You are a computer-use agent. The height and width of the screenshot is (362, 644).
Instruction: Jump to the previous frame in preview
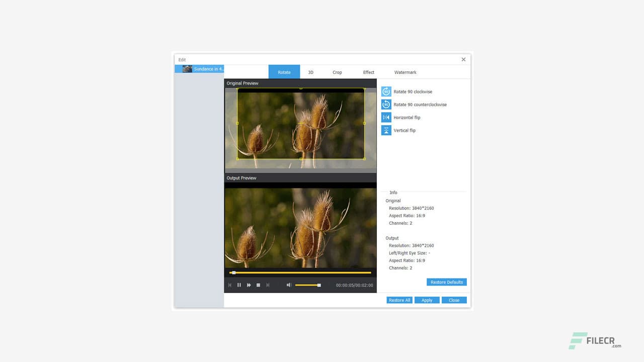[x=229, y=285]
